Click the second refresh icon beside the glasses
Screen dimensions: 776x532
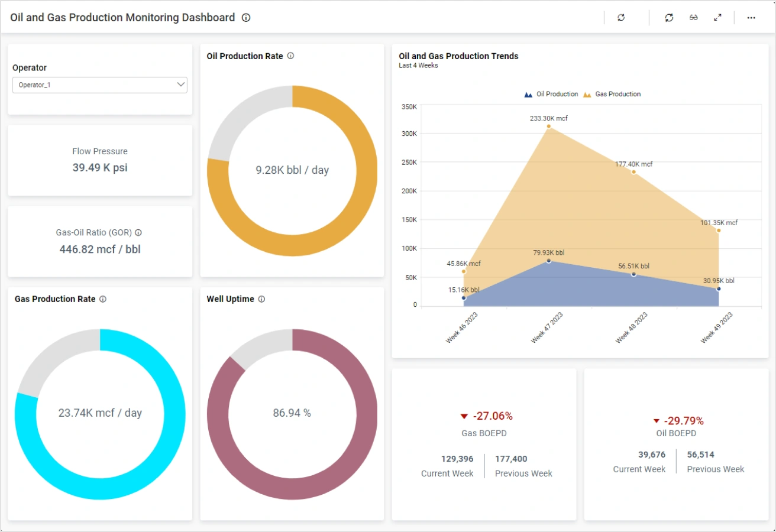(x=669, y=18)
